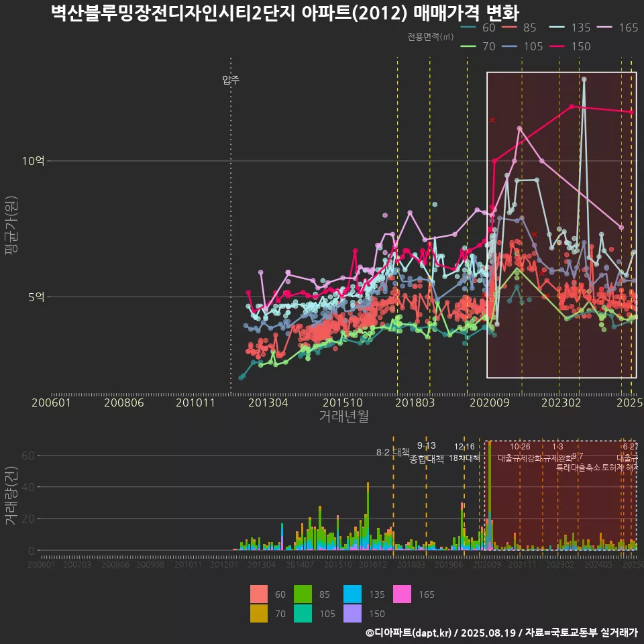644x644 pixels.
Task: Click the 60 volume y-axis tick label
Action: [x=28, y=455]
